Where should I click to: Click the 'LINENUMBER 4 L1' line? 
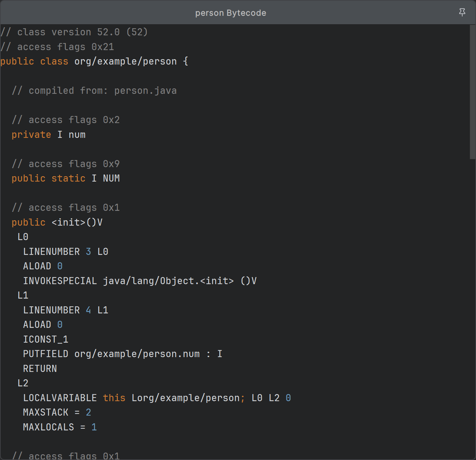pyautogui.click(x=66, y=310)
